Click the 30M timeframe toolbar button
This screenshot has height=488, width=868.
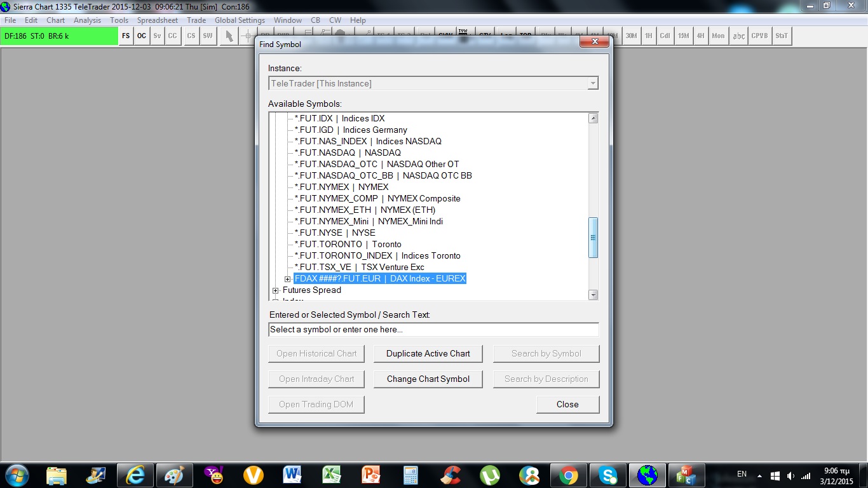(x=631, y=36)
